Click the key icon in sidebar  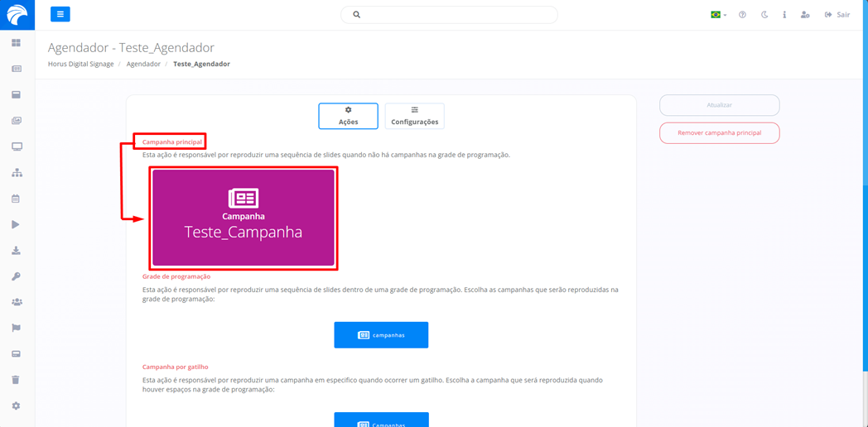[x=16, y=276]
